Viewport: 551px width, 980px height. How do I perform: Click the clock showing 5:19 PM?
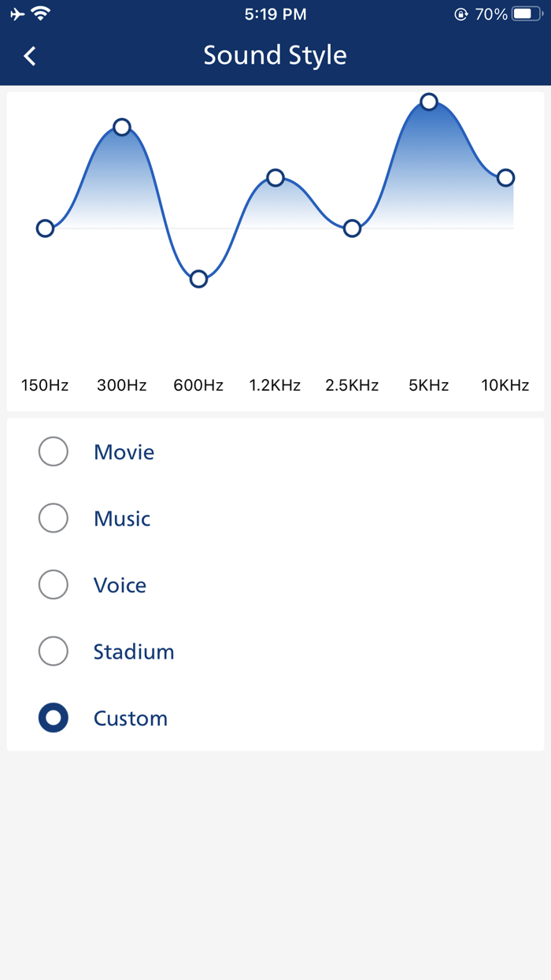coord(275,13)
